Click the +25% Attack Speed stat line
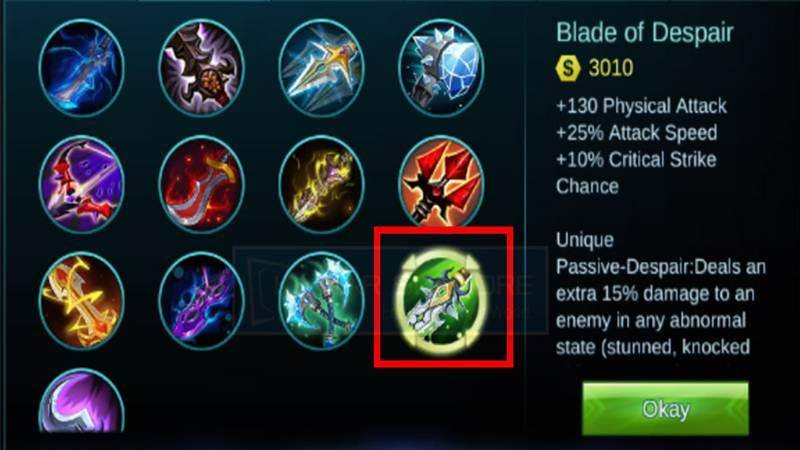This screenshot has width=800, height=450. pos(636,133)
